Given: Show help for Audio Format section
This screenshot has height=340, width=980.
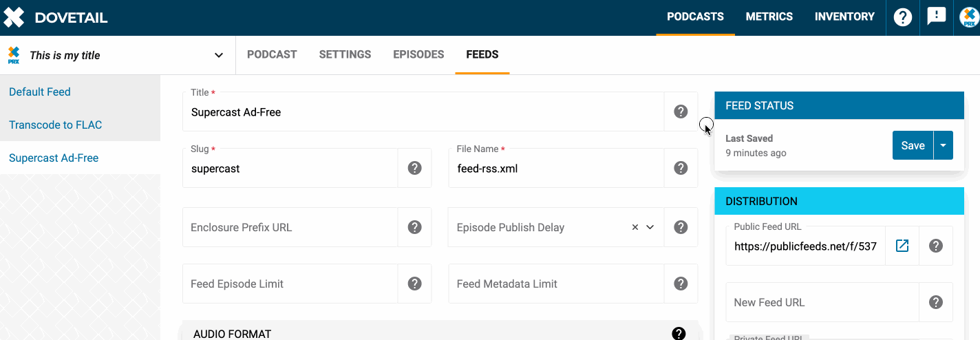Looking at the screenshot, I should 679,333.
